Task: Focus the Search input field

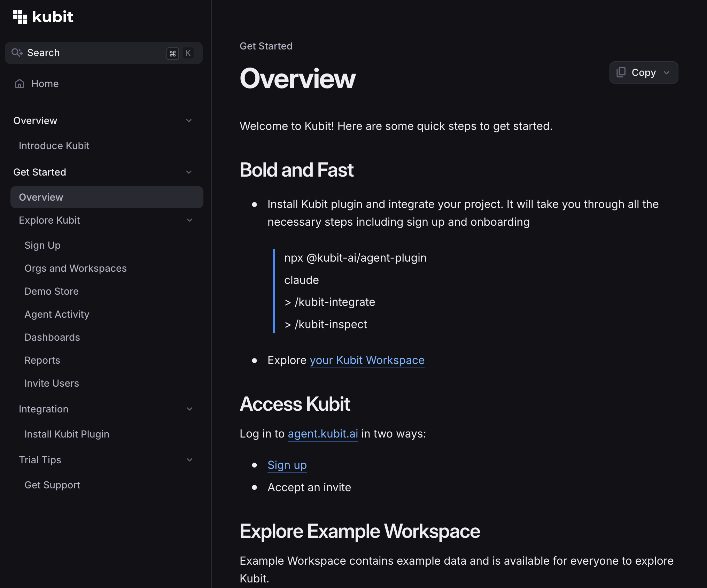Action: pos(104,53)
